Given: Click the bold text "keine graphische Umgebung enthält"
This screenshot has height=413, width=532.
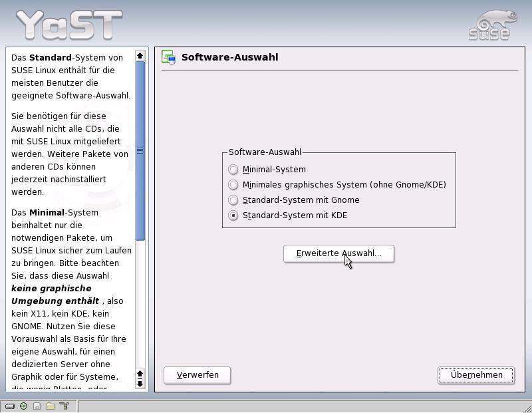Looking at the screenshot, I should [55, 295].
